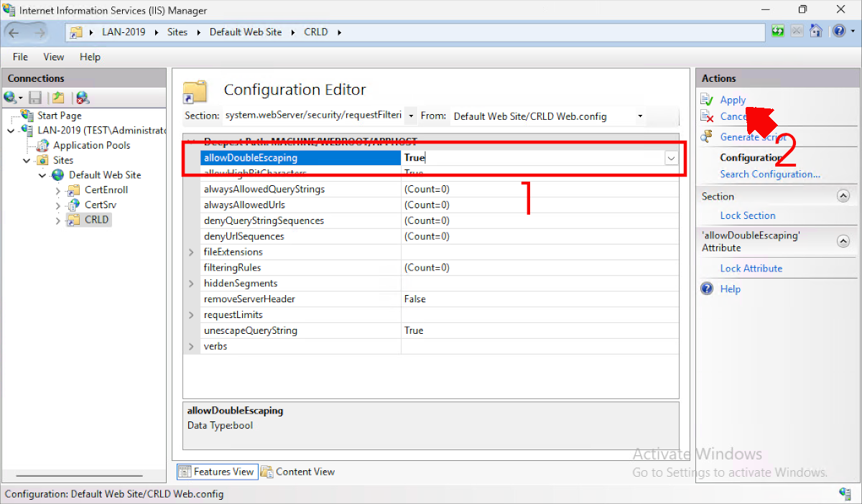The image size is (862, 504).
Task: Open the Help menu
Action: tap(90, 57)
